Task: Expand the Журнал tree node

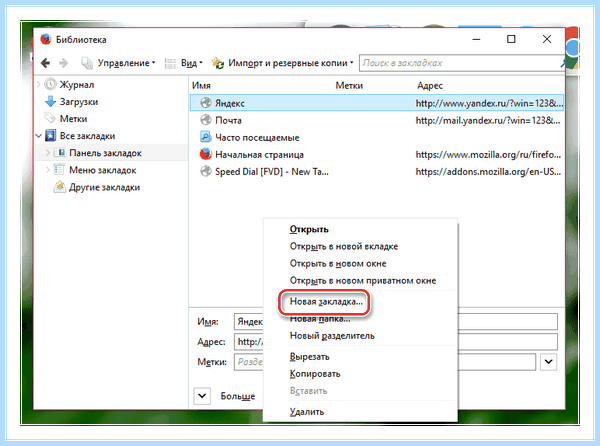Action: pyautogui.click(x=39, y=85)
